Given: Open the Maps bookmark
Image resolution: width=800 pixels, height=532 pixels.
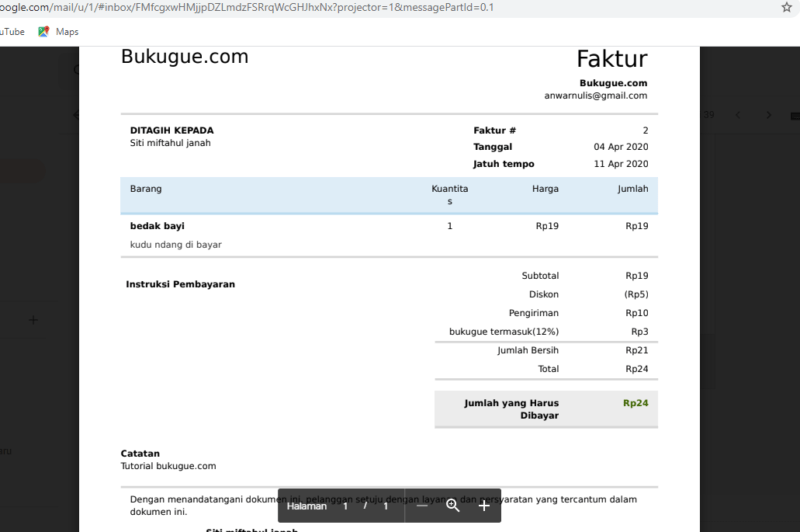Looking at the screenshot, I should (58, 32).
